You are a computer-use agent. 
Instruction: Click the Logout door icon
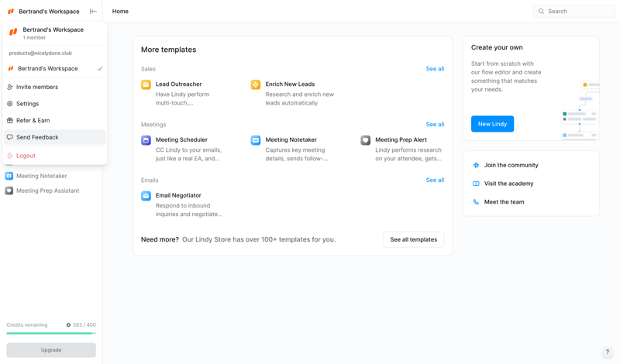point(10,156)
